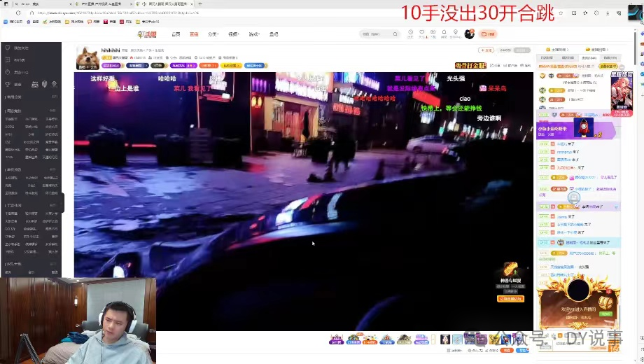Click the orange 开播 start-streaming button
The width and height of the screenshot is (644, 364).
(x=487, y=34)
